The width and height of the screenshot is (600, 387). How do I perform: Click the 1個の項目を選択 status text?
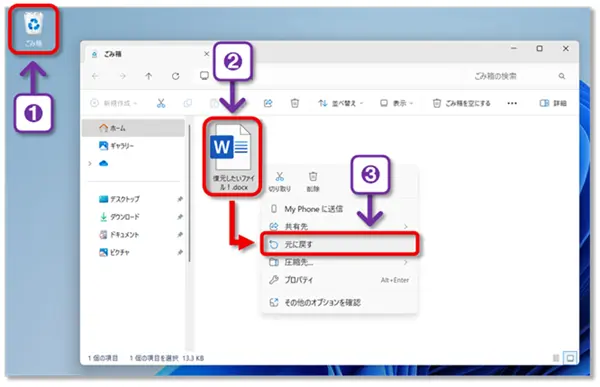coord(154,358)
